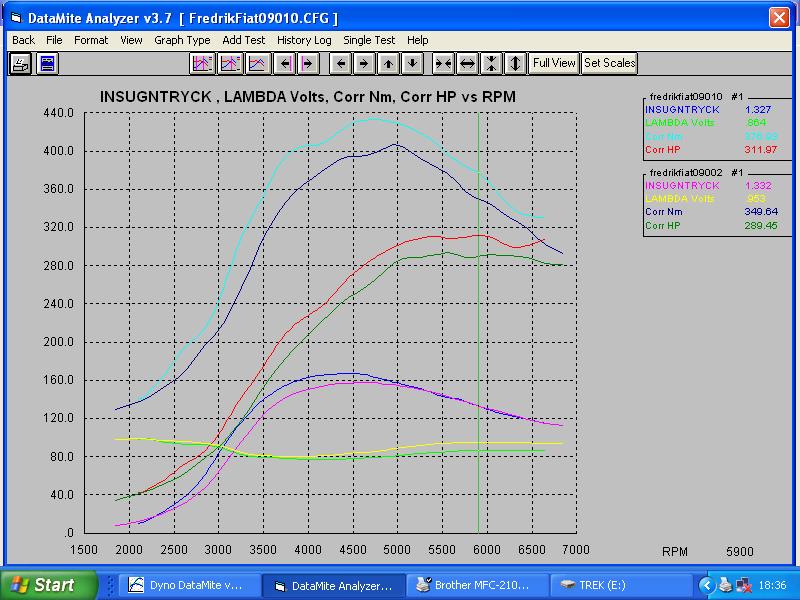Viewport: 800px width, 600px height.
Task: Click the blue save icon in toolbar
Action: coord(47,63)
